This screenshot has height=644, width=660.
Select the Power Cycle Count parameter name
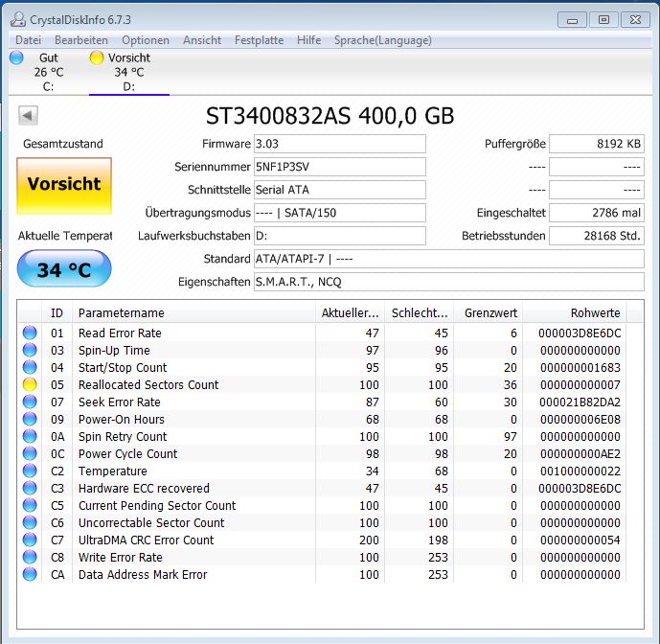tap(128, 453)
